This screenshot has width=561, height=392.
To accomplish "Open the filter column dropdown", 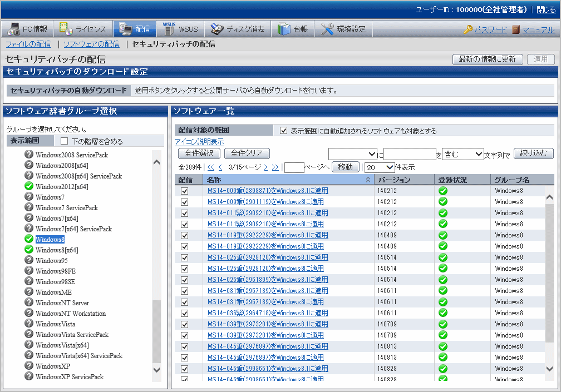I will [x=353, y=154].
